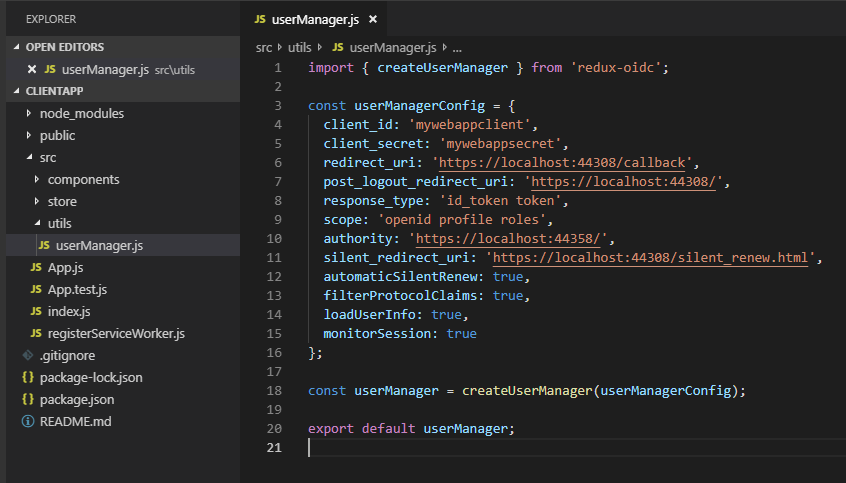Image resolution: width=846 pixels, height=483 pixels.
Task: Click the 'redux-oidc' string on line 1
Action: pyautogui.click(x=616, y=67)
